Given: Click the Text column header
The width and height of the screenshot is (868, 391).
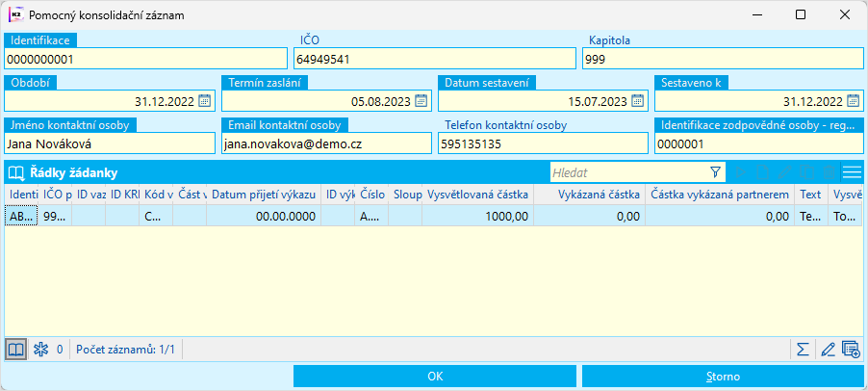Looking at the screenshot, I should pos(811,195).
